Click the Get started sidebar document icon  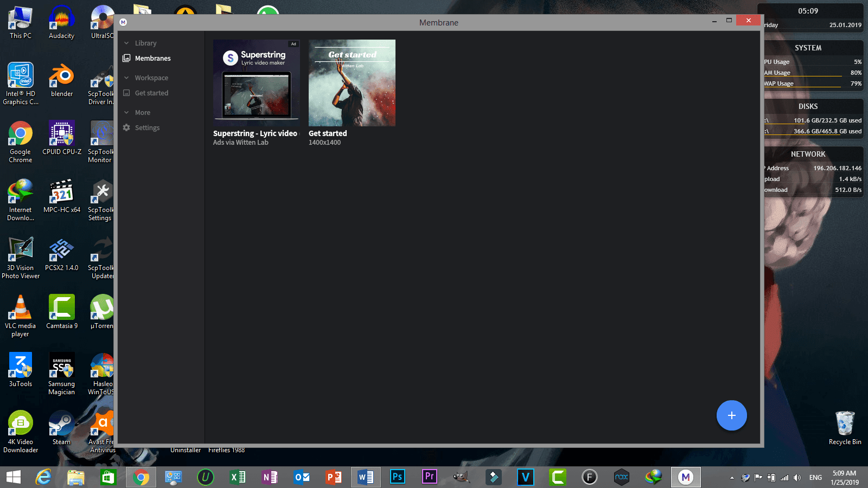point(126,93)
